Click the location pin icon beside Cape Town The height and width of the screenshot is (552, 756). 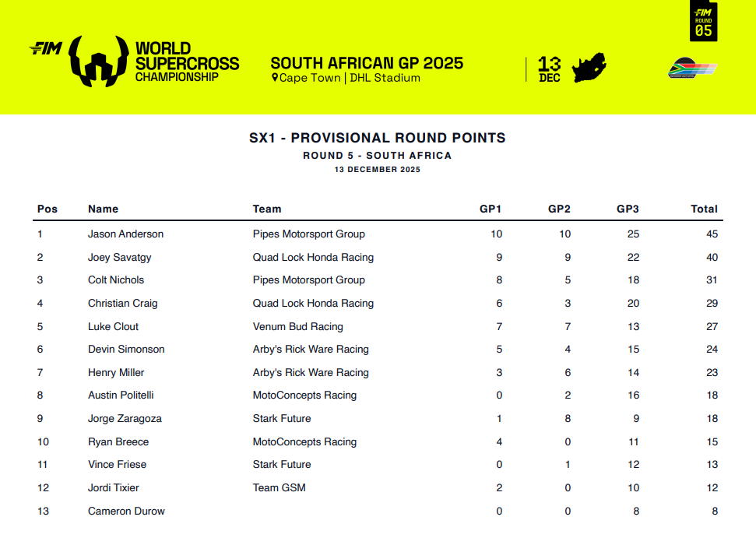click(x=275, y=78)
